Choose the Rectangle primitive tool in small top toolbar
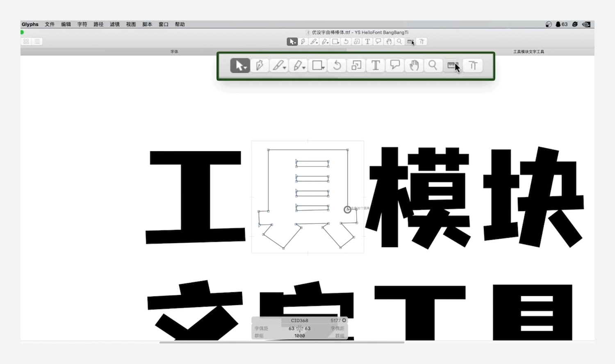 tap(335, 41)
